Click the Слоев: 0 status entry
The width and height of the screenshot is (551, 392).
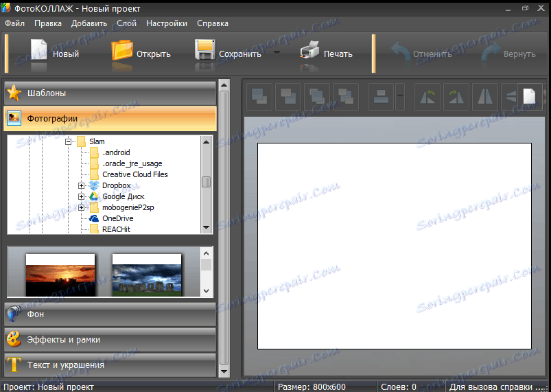point(399,387)
